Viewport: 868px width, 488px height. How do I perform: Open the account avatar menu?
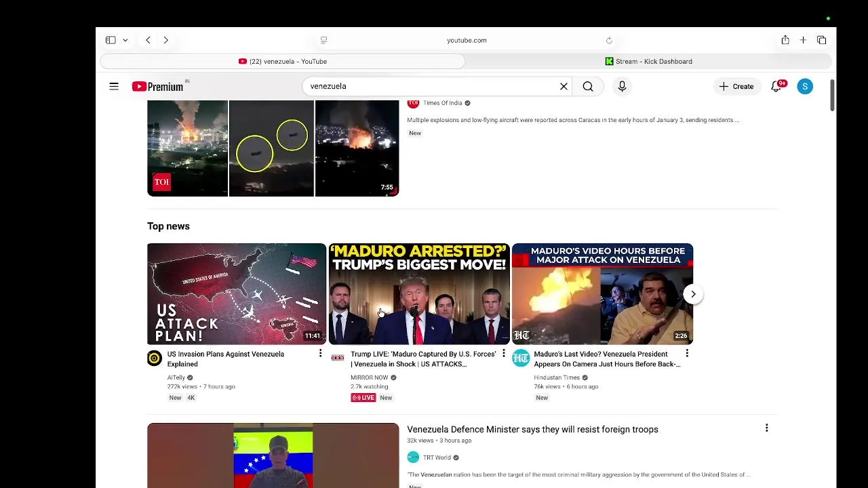pos(805,86)
